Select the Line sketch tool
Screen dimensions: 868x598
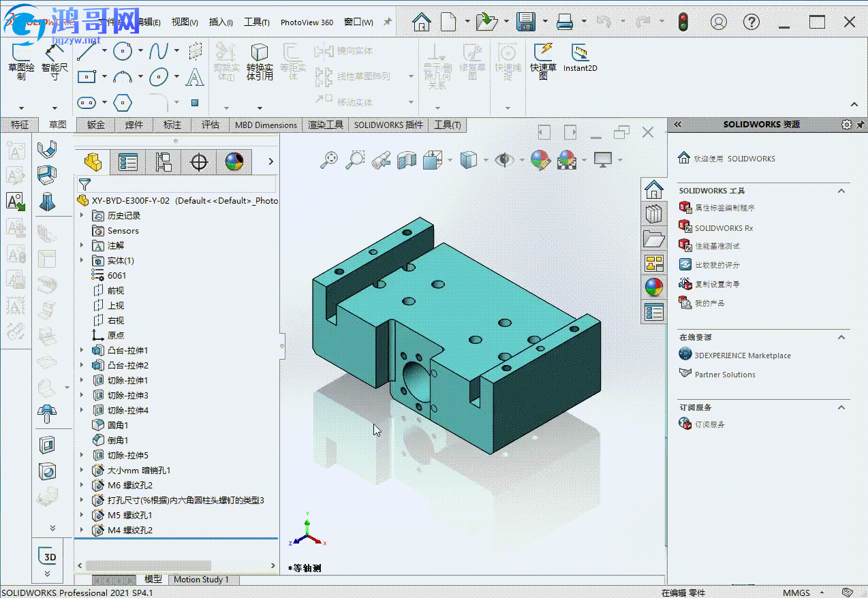coord(87,51)
